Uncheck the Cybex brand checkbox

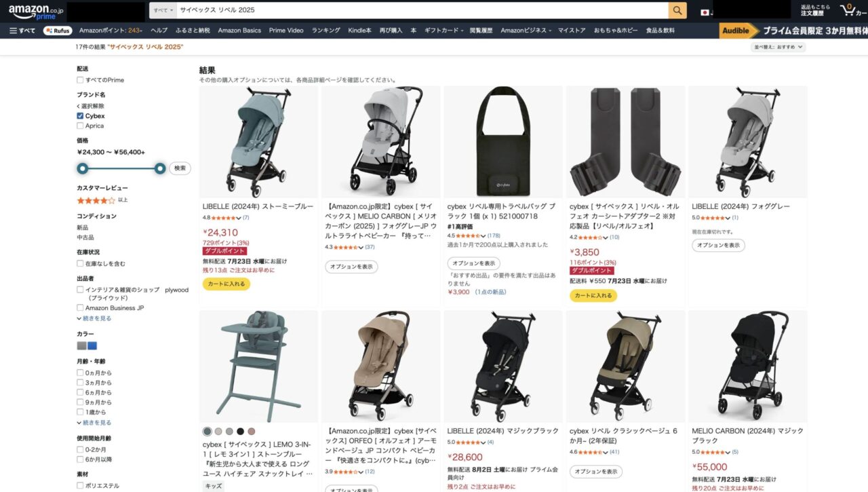[x=80, y=116]
